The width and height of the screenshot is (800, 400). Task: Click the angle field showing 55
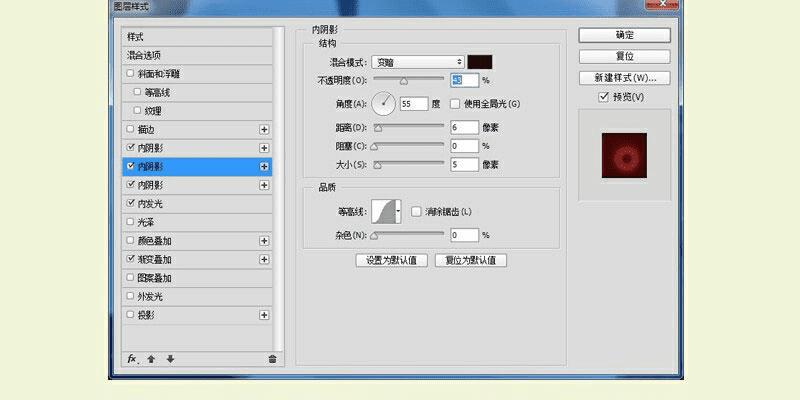click(x=414, y=104)
